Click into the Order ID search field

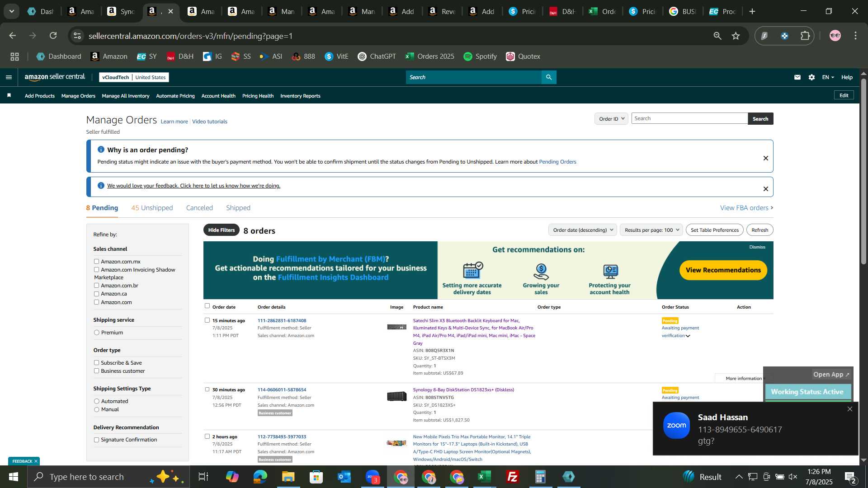689,118
